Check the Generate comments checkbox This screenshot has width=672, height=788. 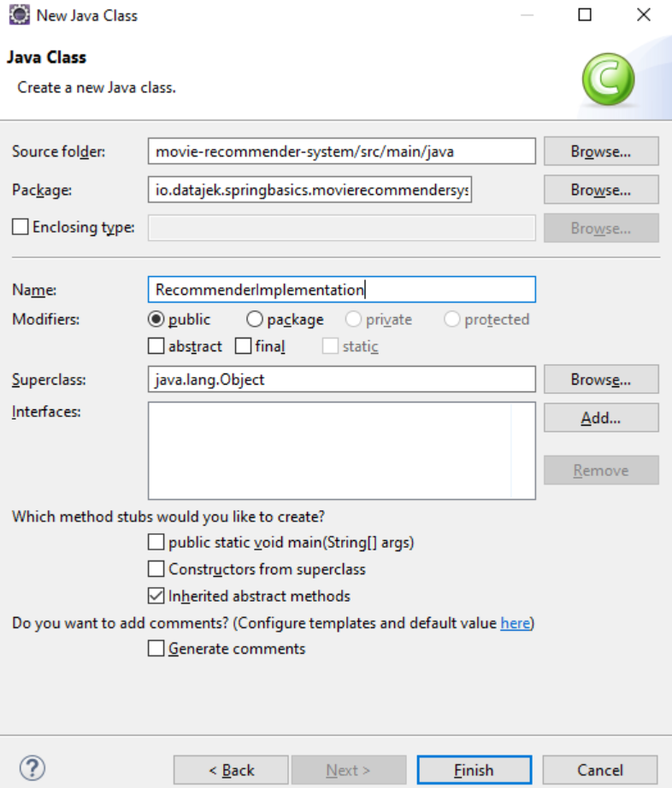pos(156,649)
